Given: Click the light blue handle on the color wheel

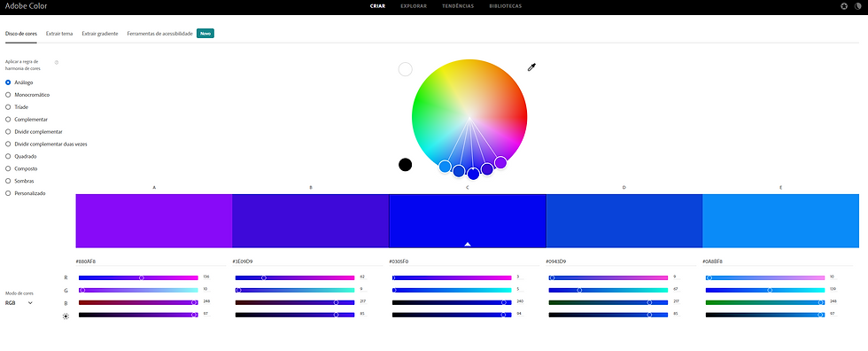Looking at the screenshot, I should (x=445, y=166).
